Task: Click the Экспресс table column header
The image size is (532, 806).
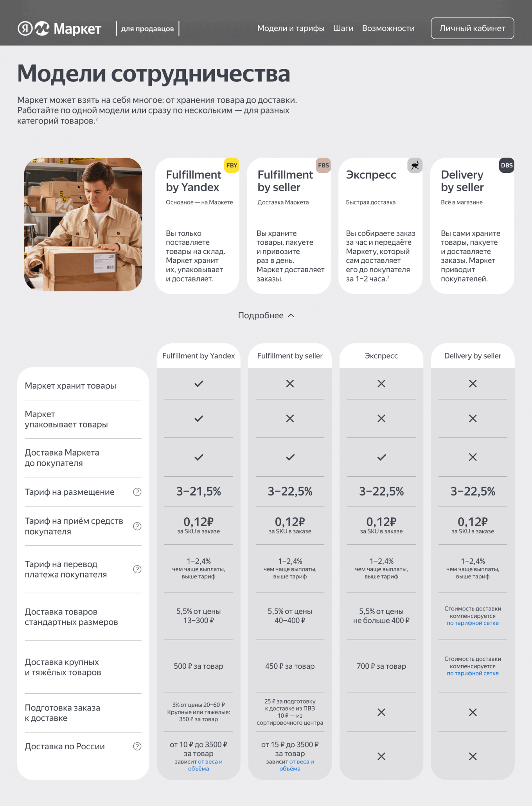Action: (x=381, y=356)
